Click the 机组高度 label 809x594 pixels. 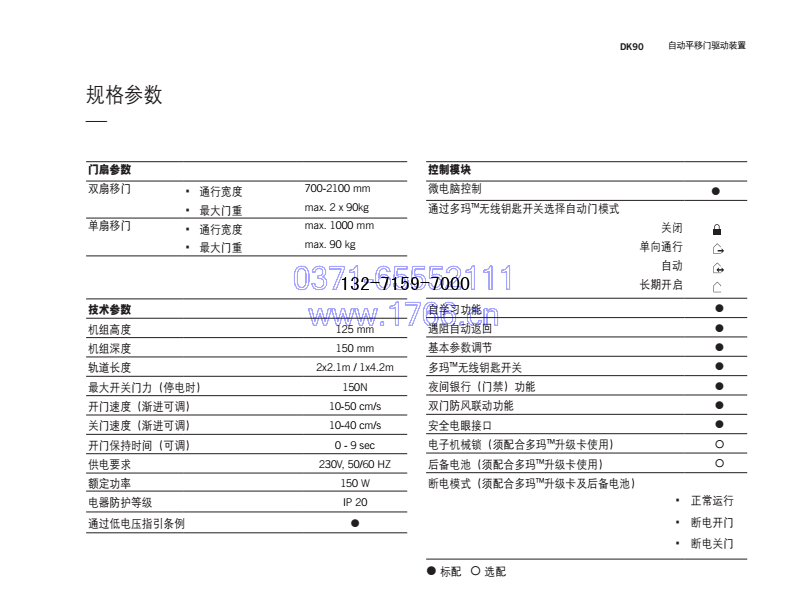point(109,329)
